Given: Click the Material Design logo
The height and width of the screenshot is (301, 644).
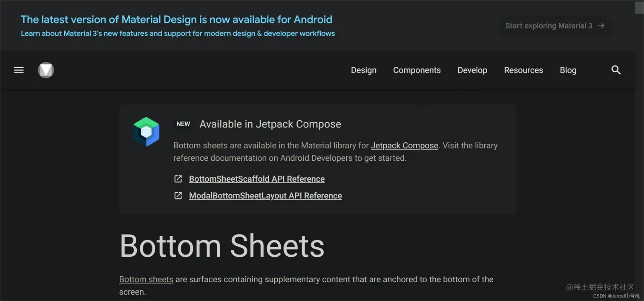Looking at the screenshot, I should pos(46,70).
